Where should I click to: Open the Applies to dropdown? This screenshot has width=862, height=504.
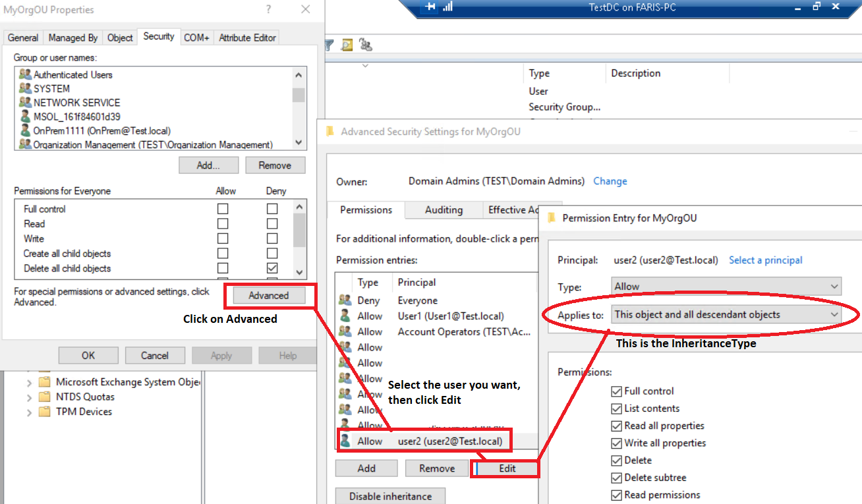[x=726, y=315]
